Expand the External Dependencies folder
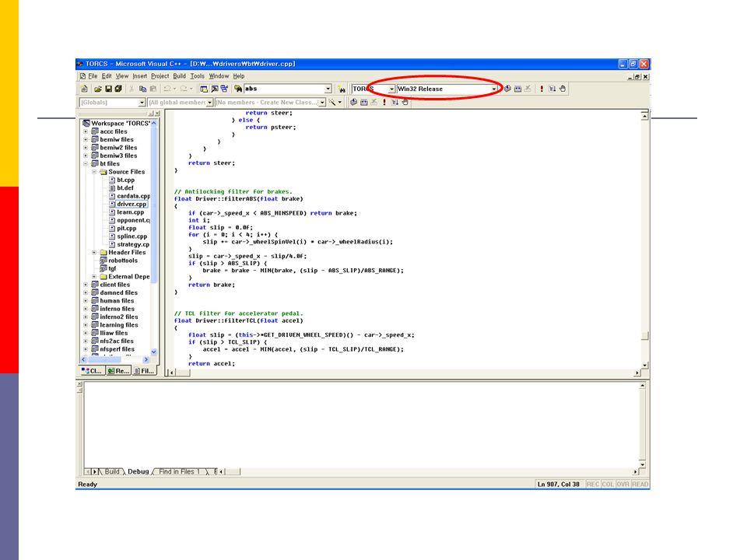Screen dimensions: 747x560 pyautogui.click(x=94, y=276)
